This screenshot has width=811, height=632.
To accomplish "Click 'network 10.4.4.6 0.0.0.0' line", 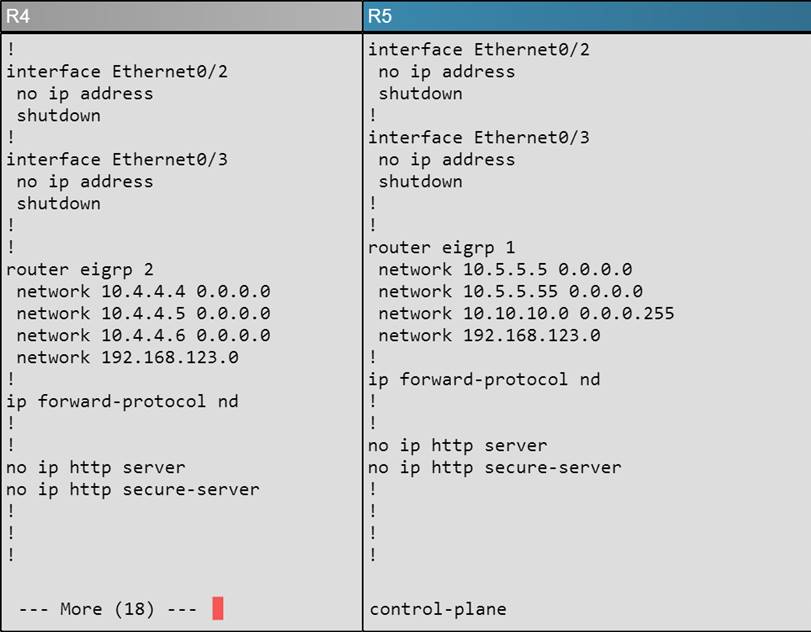I will pos(143,335).
